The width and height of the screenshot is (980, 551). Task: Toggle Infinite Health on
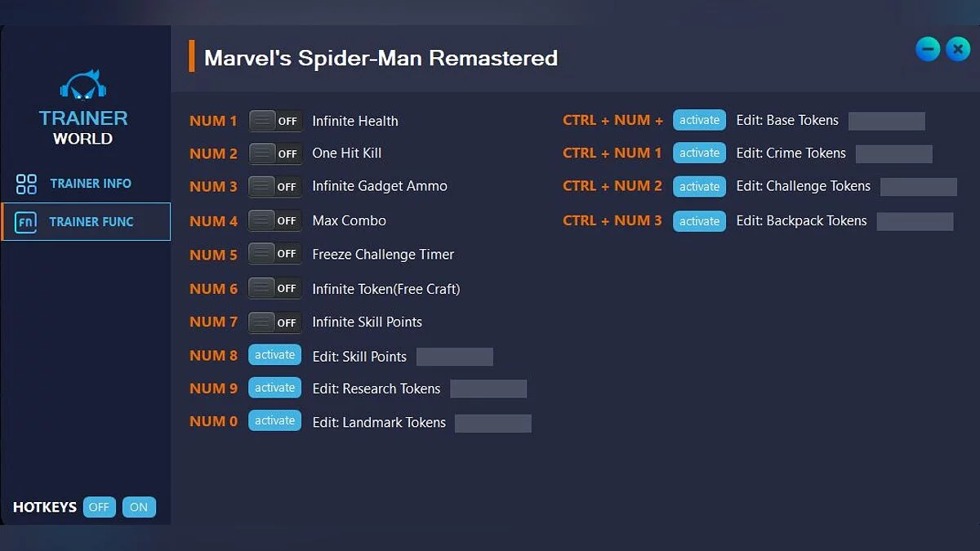click(274, 120)
